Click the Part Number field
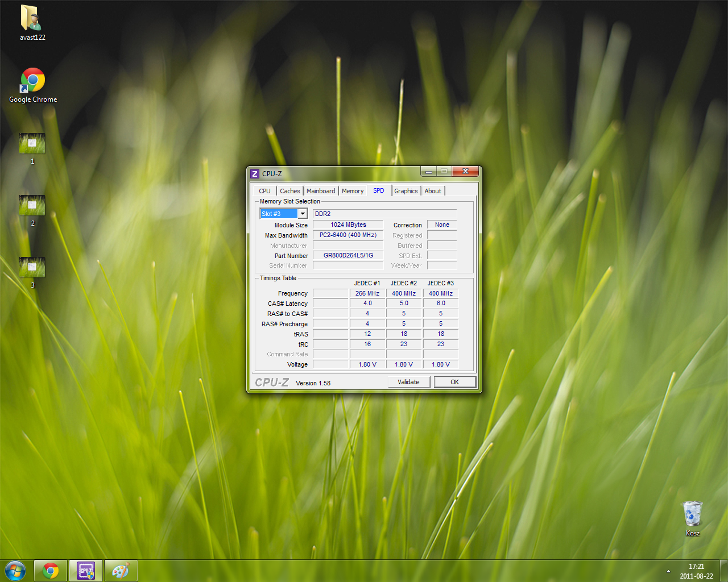This screenshot has height=582, width=728. [348, 256]
